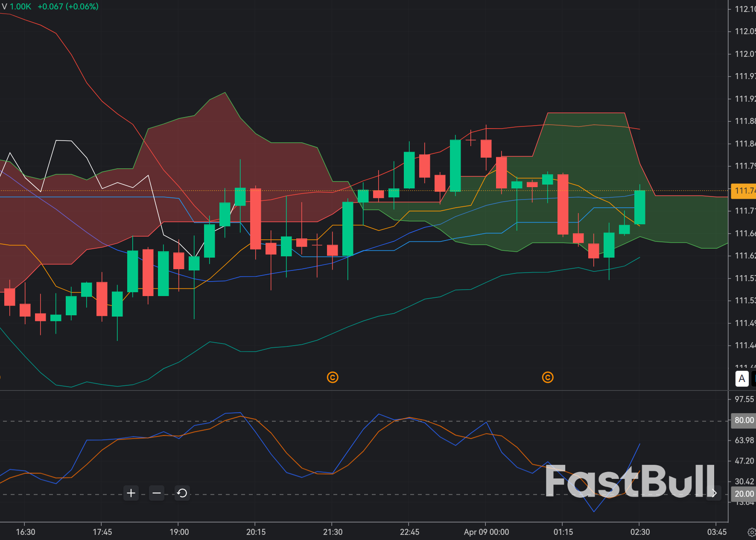This screenshot has width=756, height=540.
Task: Select the auto scale 'A' icon on price axis
Action: coord(742,379)
